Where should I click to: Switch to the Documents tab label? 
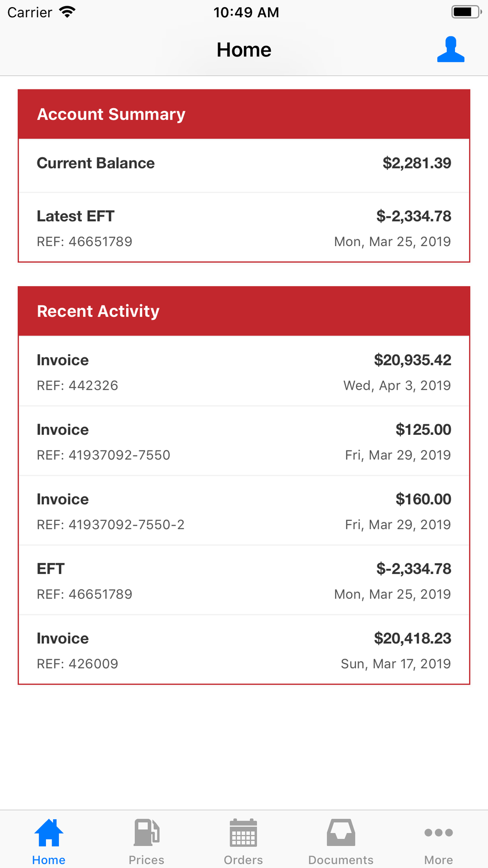pos(341,860)
